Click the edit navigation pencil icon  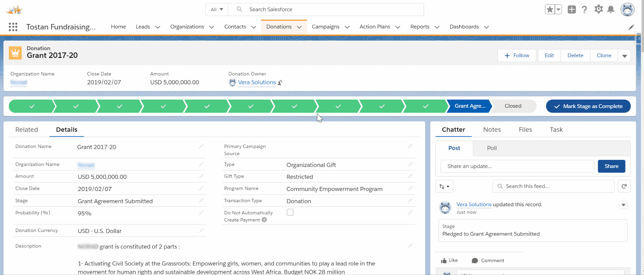[x=631, y=27]
